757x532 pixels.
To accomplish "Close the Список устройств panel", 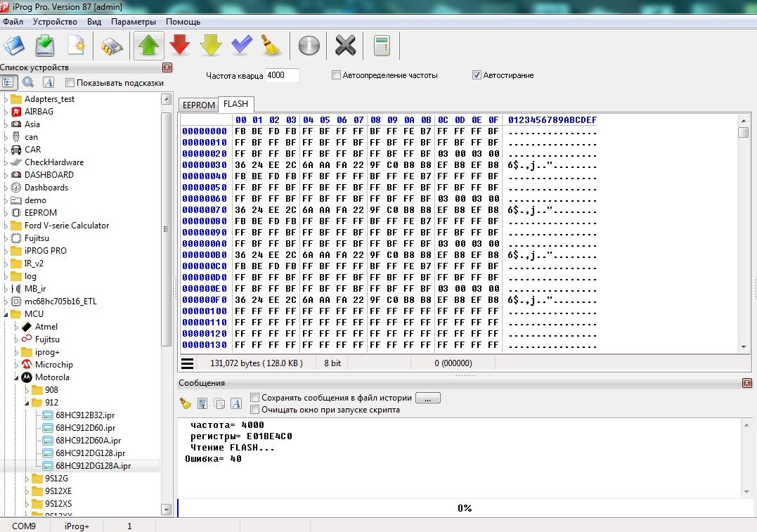I will (167, 67).
